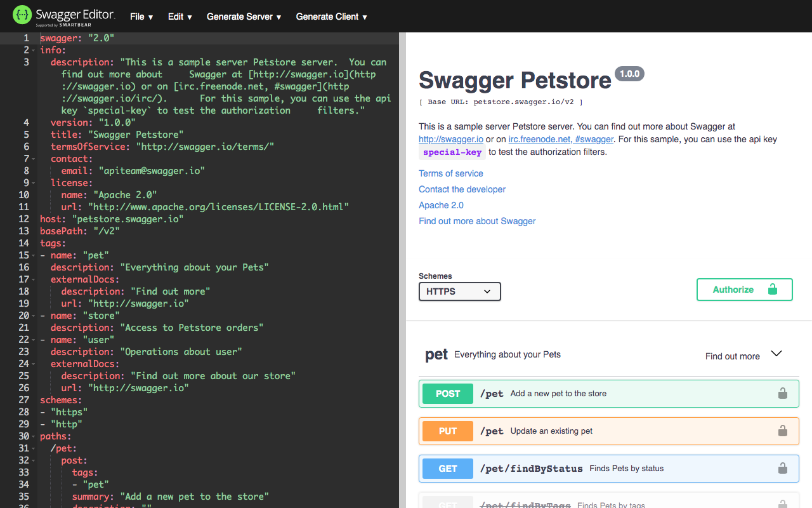Click the lock icon on /pet/findByStatus
812x508 pixels.
(x=782, y=468)
